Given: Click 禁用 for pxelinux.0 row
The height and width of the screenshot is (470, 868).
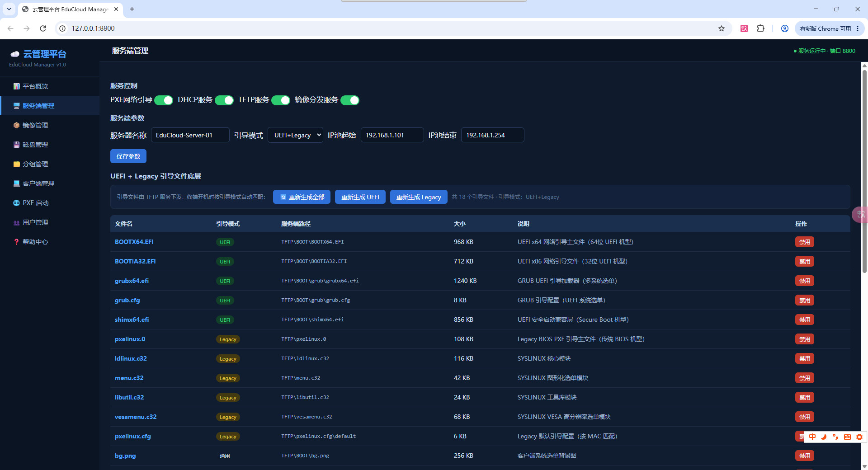Looking at the screenshot, I should click(x=805, y=339).
